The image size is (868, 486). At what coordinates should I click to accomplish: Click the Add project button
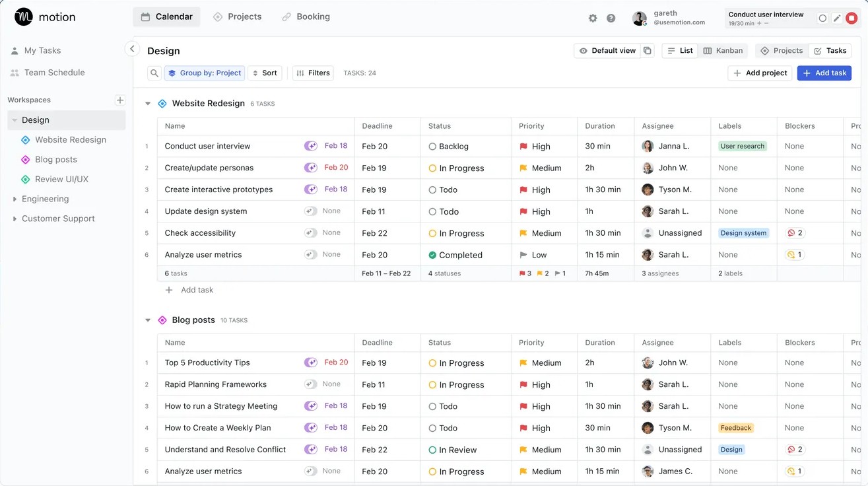click(760, 73)
